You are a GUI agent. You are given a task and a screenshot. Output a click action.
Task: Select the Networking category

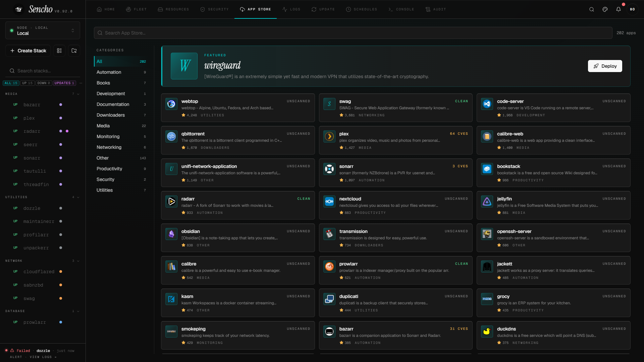121,147
